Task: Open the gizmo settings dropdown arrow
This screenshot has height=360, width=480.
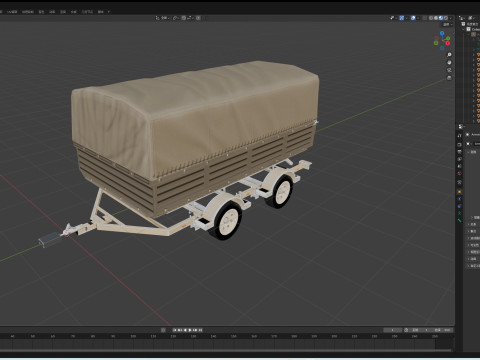Action: tap(406, 18)
